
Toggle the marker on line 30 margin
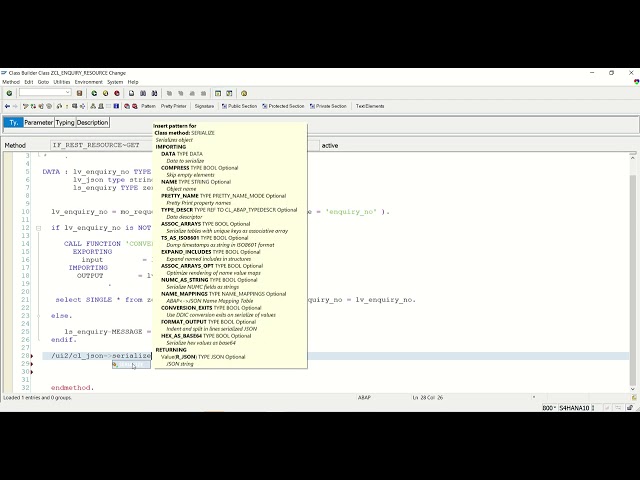[x=32, y=372]
